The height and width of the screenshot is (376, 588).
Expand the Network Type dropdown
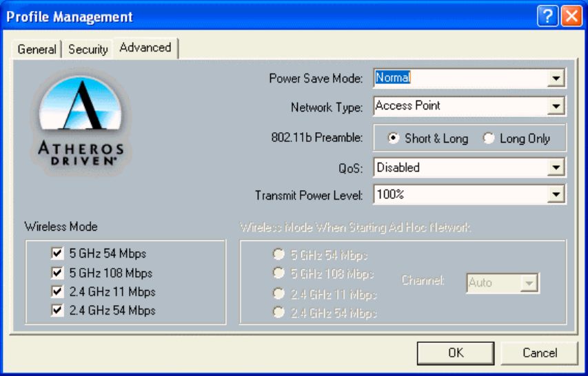point(556,106)
